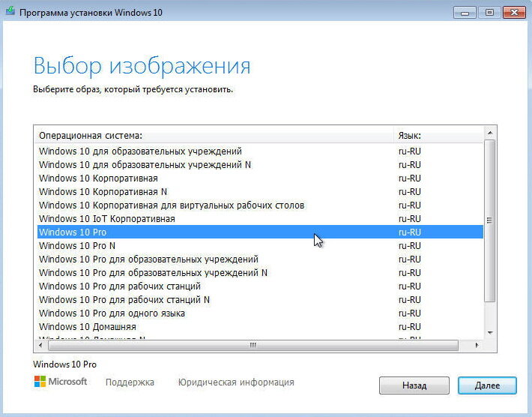Choose Windows 10 Pro для рабочих станций N
532x417 pixels.
click(260, 300)
